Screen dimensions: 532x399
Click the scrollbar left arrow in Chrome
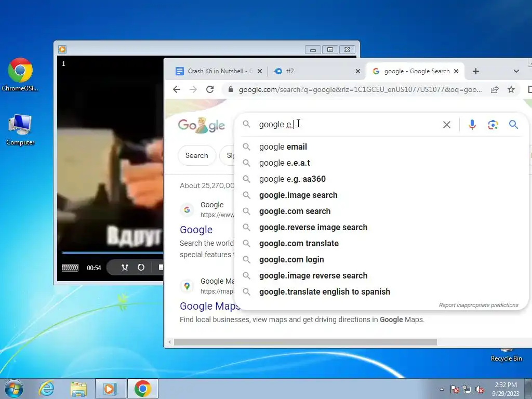[169, 342]
